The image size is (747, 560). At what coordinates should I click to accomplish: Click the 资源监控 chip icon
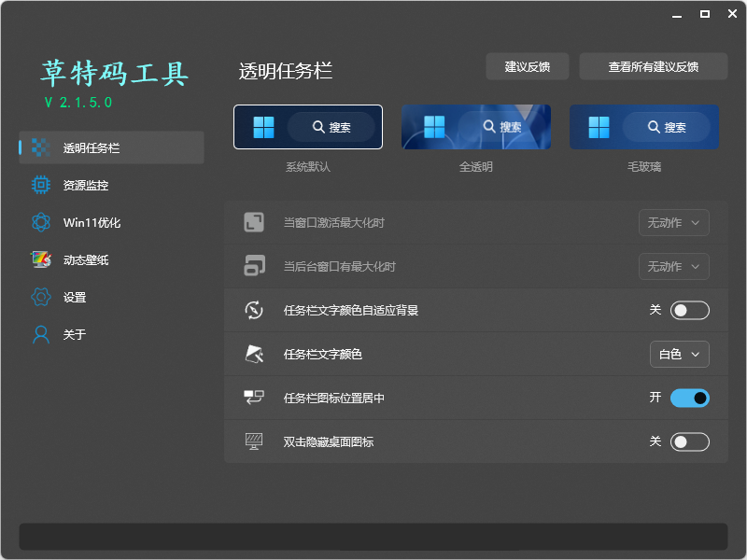tap(41, 185)
